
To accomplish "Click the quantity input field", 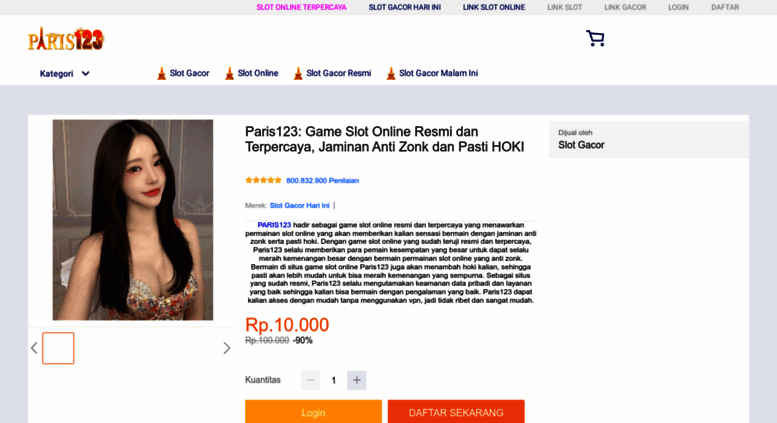I will pyautogui.click(x=333, y=380).
